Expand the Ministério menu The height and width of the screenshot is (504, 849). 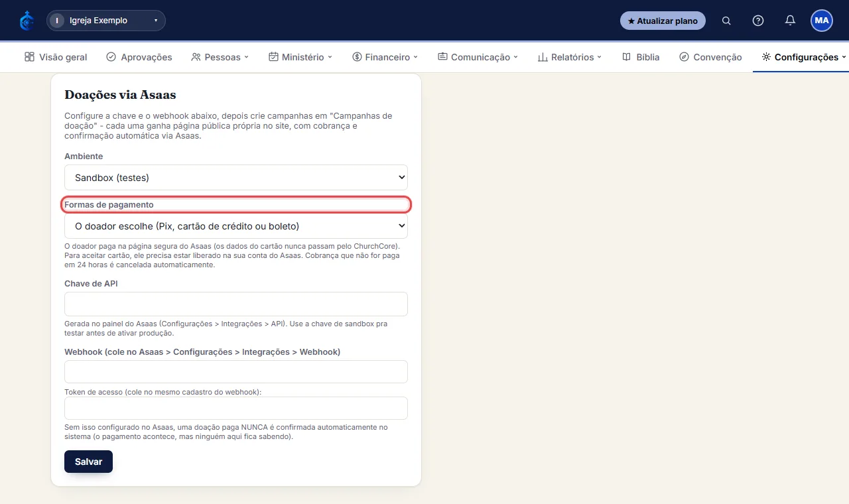coord(300,57)
